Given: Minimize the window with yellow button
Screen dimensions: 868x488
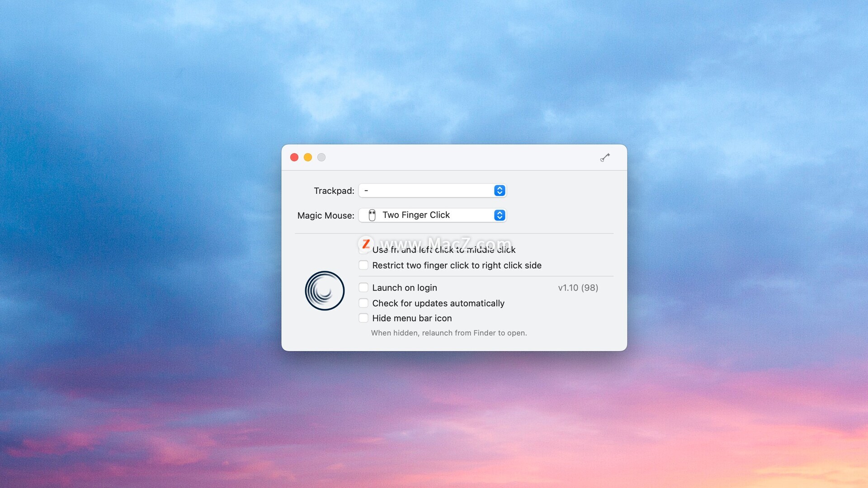Looking at the screenshot, I should tap(308, 157).
